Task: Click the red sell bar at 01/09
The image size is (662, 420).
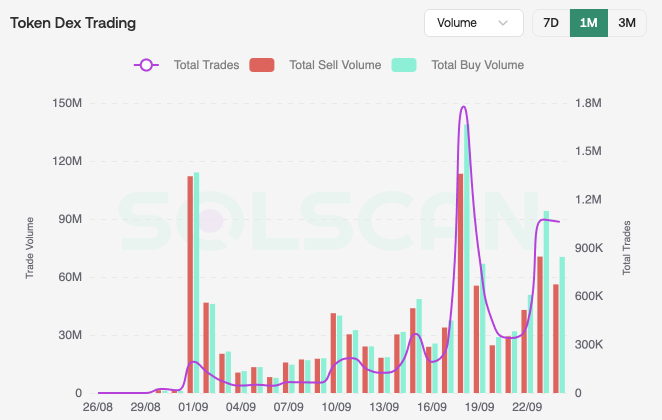Action: [x=190, y=285]
